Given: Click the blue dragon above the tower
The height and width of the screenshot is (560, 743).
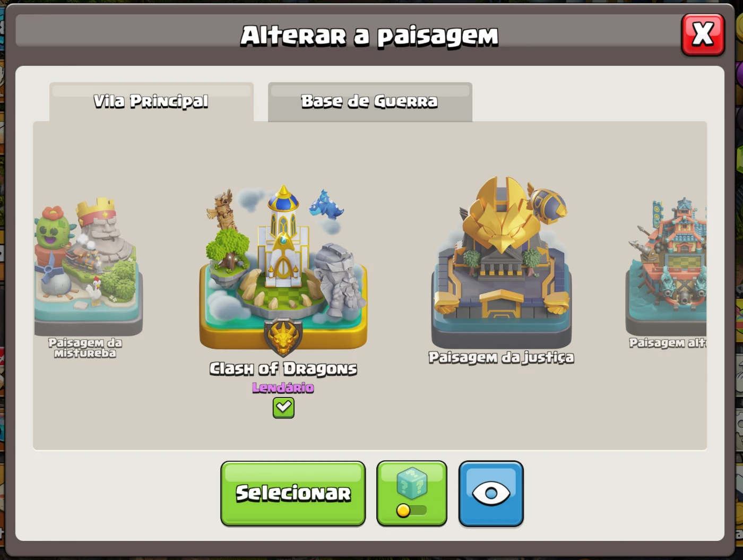Looking at the screenshot, I should click(x=326, y=205).
